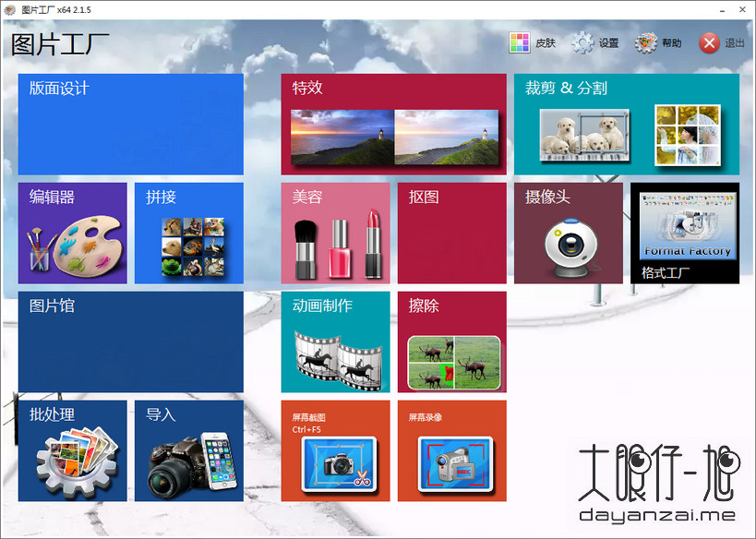
Task: Open the 抠图 cutout tile
Action: (451, 233)
